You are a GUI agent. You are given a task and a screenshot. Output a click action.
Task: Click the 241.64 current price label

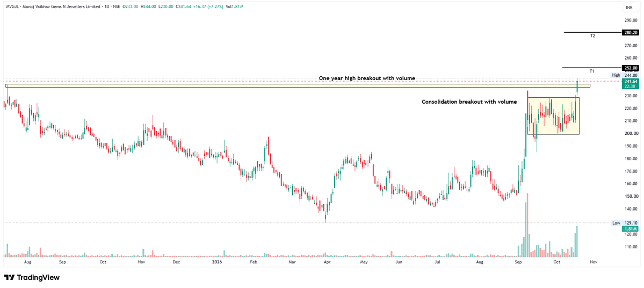point(631,81)
